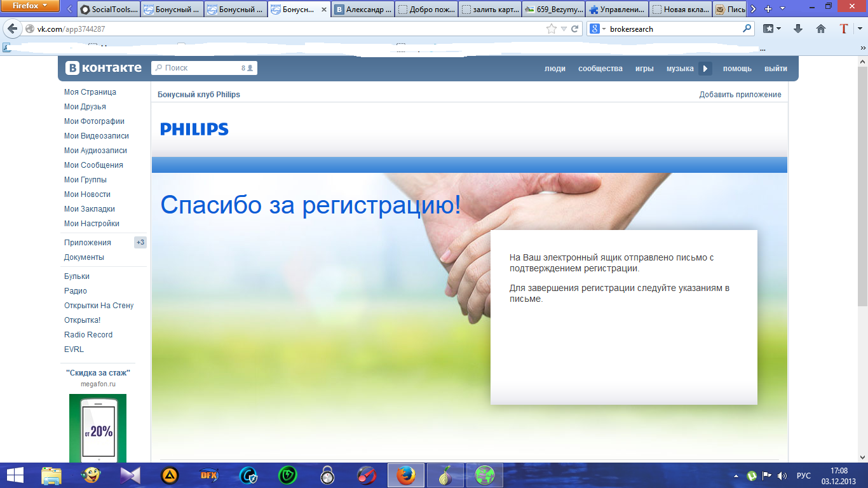The image size is (868, 488).
Task: Open the AIMP taskbar icon
Action: 170,475
